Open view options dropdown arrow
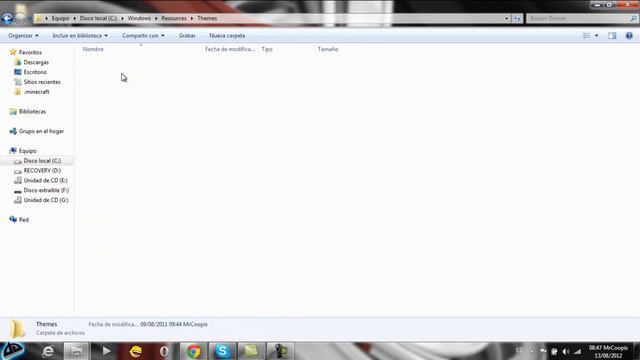This screenshot has width=640, height=360. (x=596, y=36)
